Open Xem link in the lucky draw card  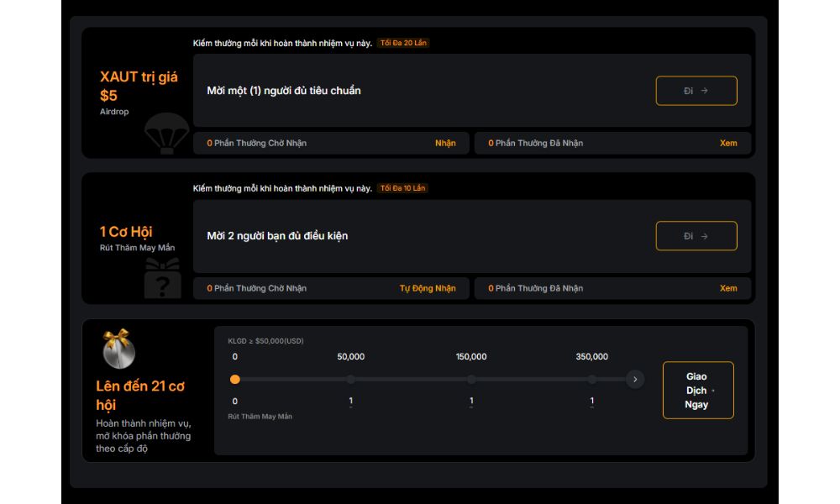[x=728, y=288]
